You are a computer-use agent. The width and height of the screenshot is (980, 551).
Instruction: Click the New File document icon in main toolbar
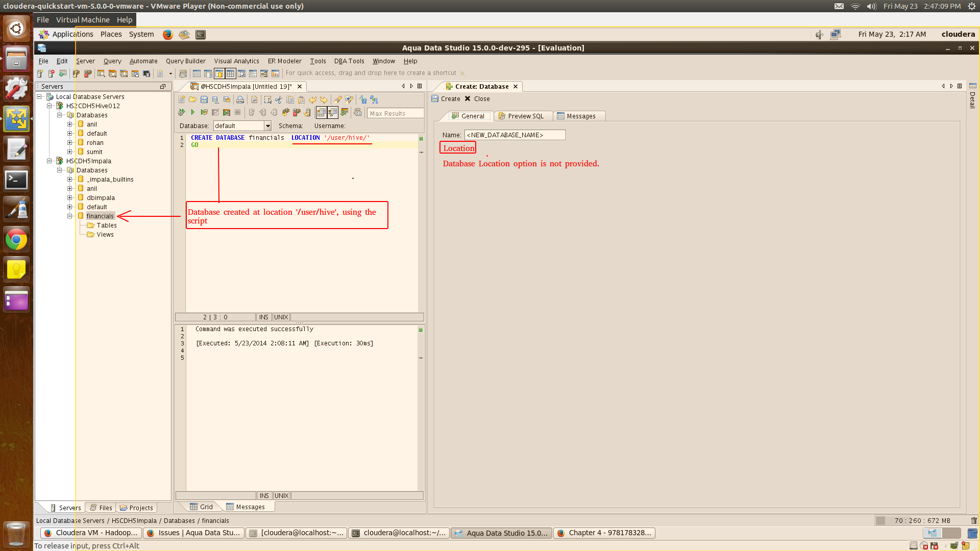coord(160,73)
